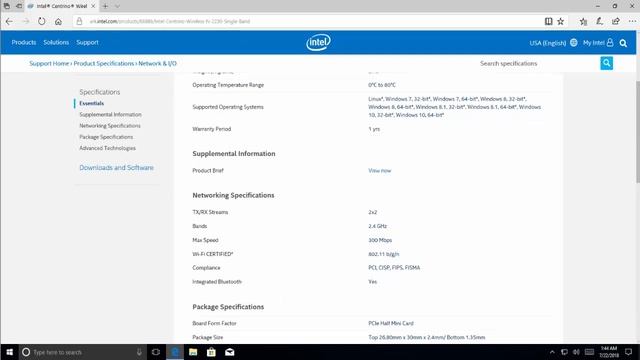Open Network & I/O breadcrumb
The height and width of the screenshot is (360, 640).
coord(158,63)
